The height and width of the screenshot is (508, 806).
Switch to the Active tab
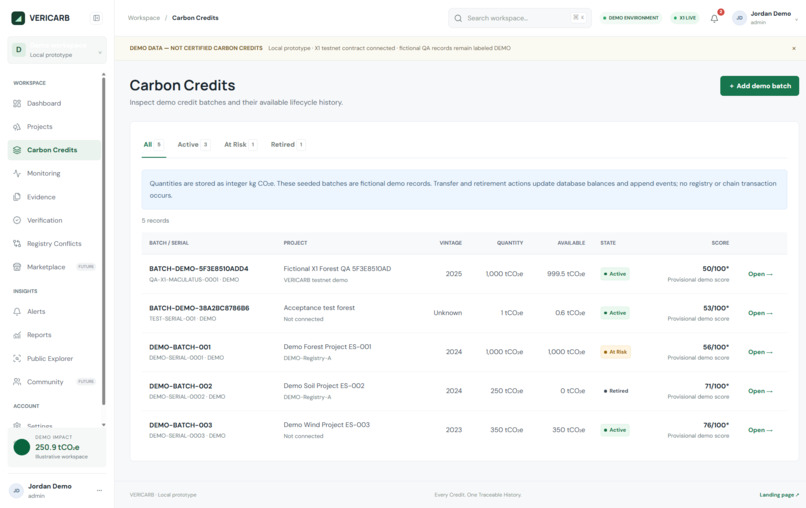tap(193, 145)
